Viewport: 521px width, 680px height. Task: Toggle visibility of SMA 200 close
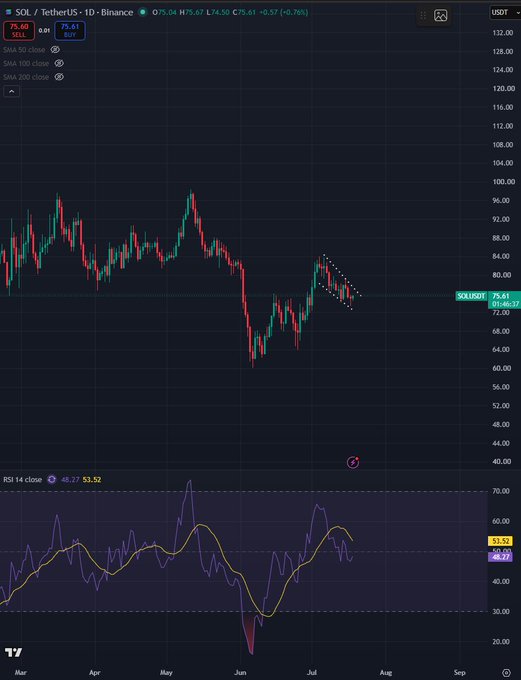pos(59,77)
